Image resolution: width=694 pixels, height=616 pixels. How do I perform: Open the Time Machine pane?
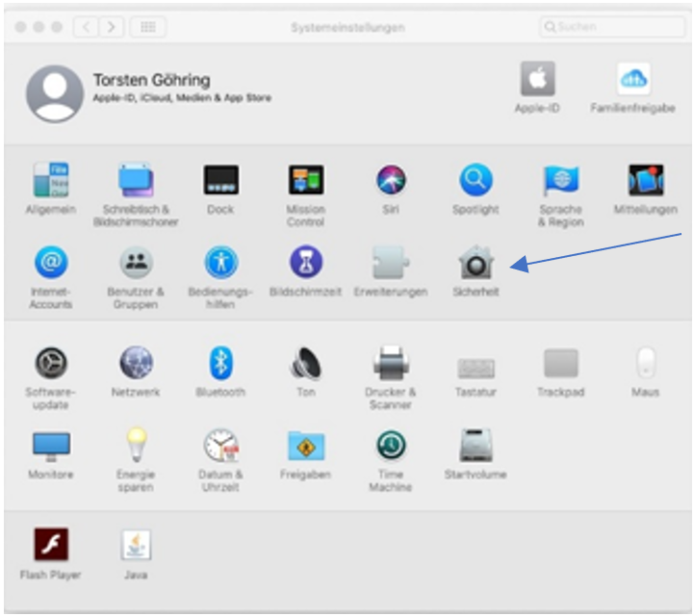[x=390, y=446]
